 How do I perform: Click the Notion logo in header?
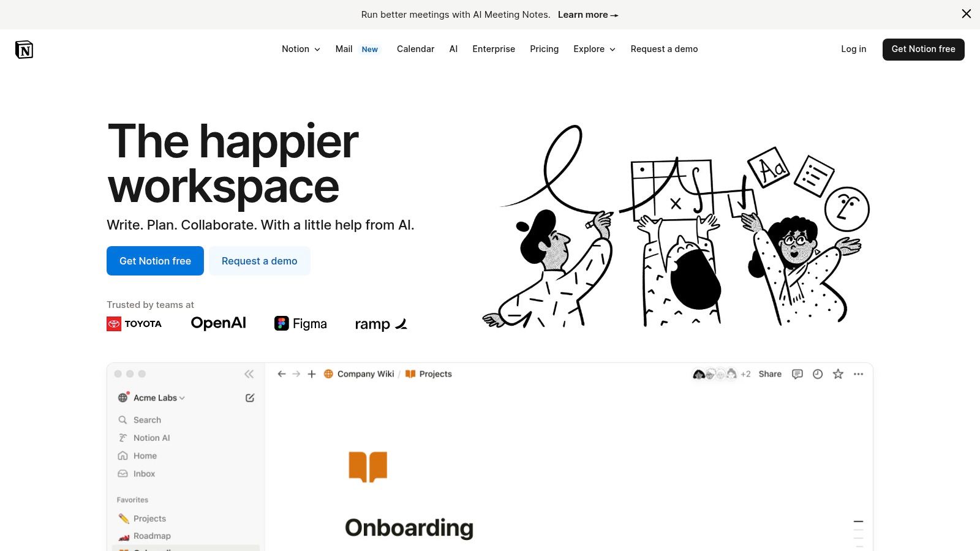pyautogui.click(x=24, y=50)
